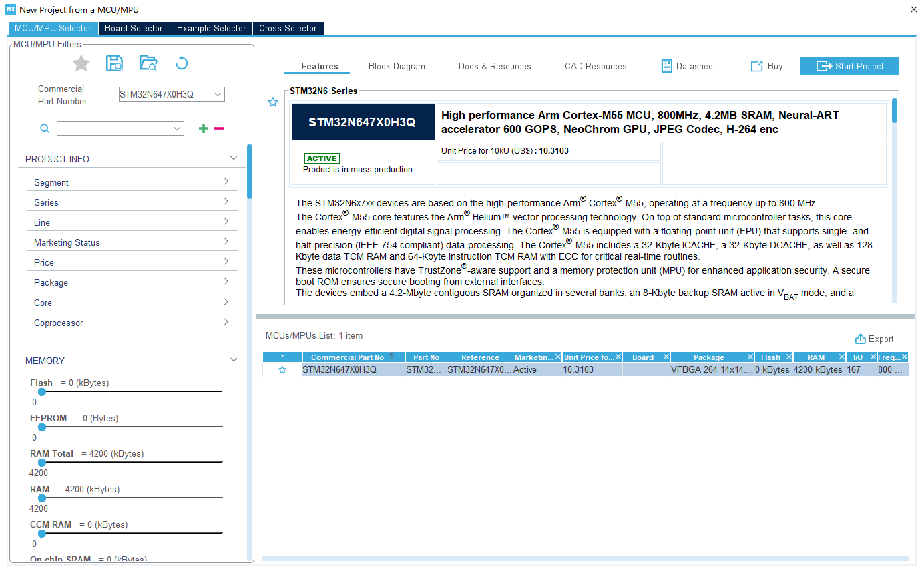This screenshot has height=573, width=924.
Task: Expand the Coprocessor filter
Action: [x=226, y=322]
